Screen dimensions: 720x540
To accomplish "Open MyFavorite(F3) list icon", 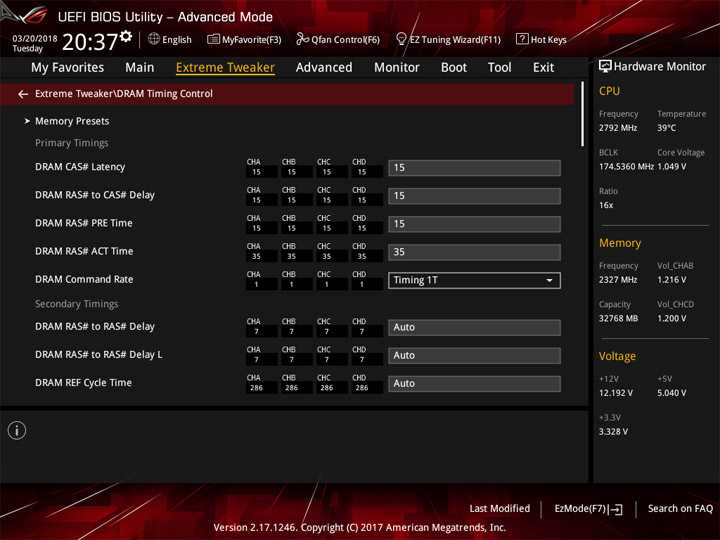I will coord(213,39).
